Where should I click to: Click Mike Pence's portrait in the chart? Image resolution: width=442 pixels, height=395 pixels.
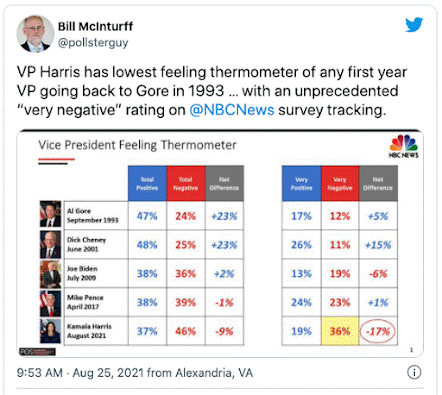(x=50, y=303)
